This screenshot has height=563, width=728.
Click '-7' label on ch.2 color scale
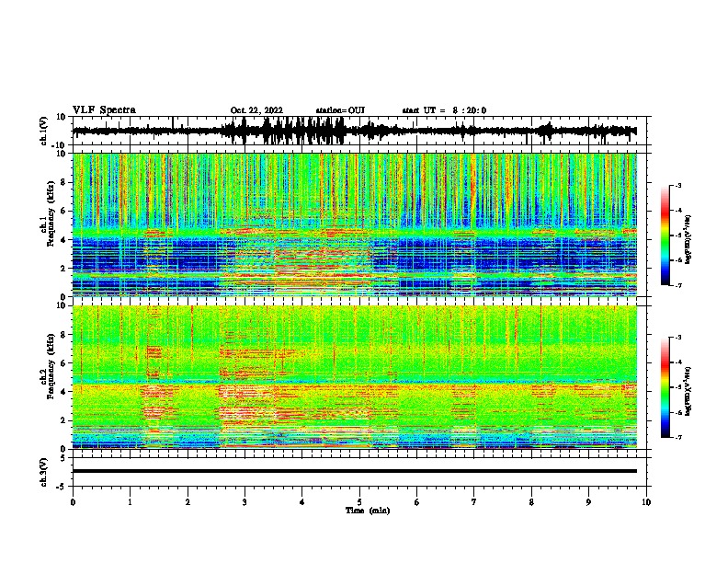[x=678, y=437]
